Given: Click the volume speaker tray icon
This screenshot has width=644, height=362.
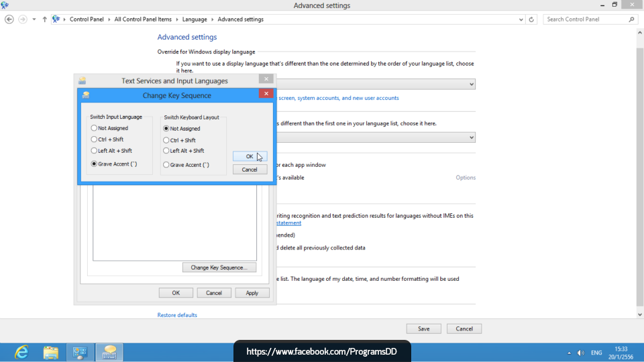Looking at the screenshot, I should tap(580, 353).
